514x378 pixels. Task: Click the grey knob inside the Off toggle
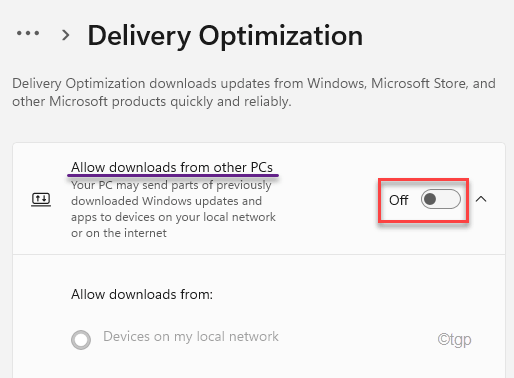pyautogui.click(x=430, y=199)
